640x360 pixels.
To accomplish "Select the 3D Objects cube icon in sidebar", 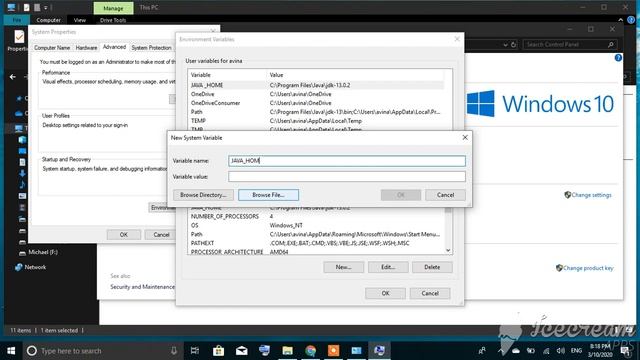I will [x=22, y=140].
